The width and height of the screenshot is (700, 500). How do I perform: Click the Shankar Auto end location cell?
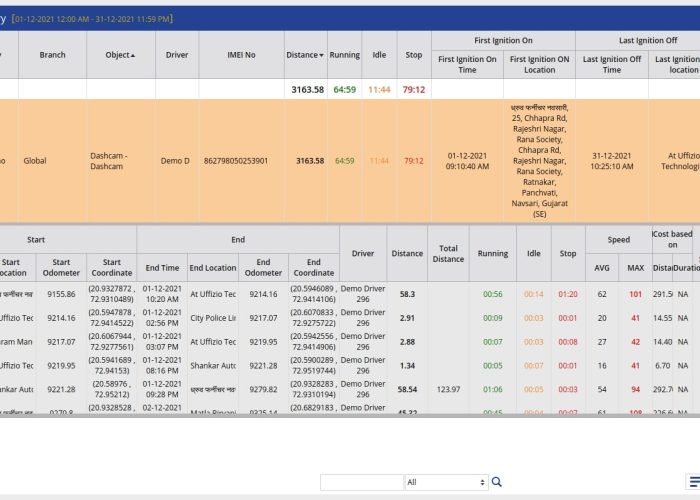(212, 366)
